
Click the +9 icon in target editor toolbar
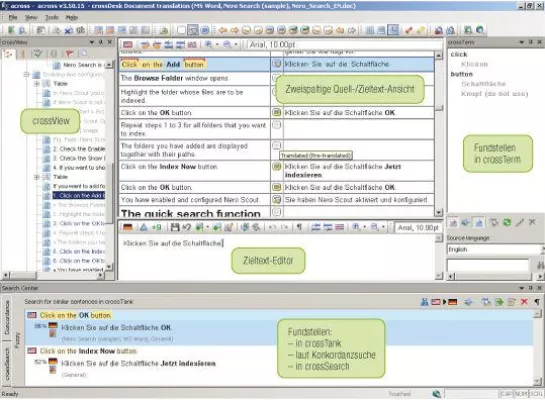pyautogui.click(x=157, y=227)
